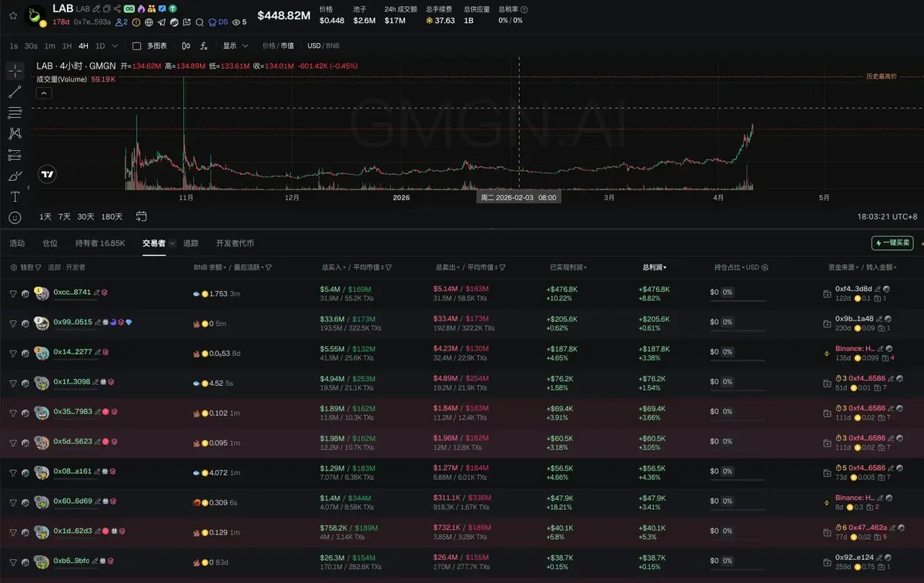Sort by 总利润 column
Screen dimensions: 924x583
(654, 267)
